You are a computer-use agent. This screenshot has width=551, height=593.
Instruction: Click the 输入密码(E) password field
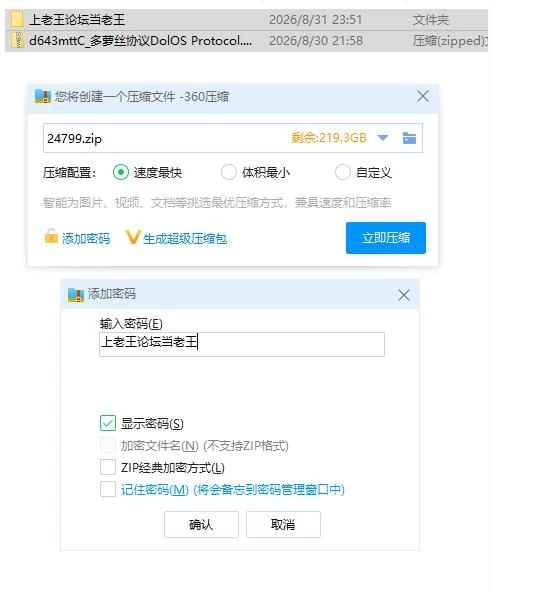point(242,344)
